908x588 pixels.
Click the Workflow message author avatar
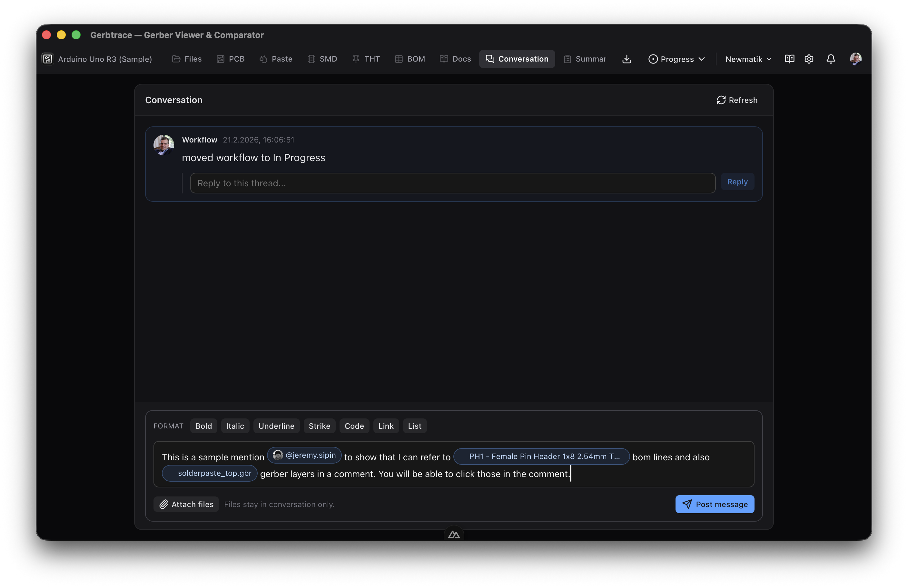click(164, 145)
